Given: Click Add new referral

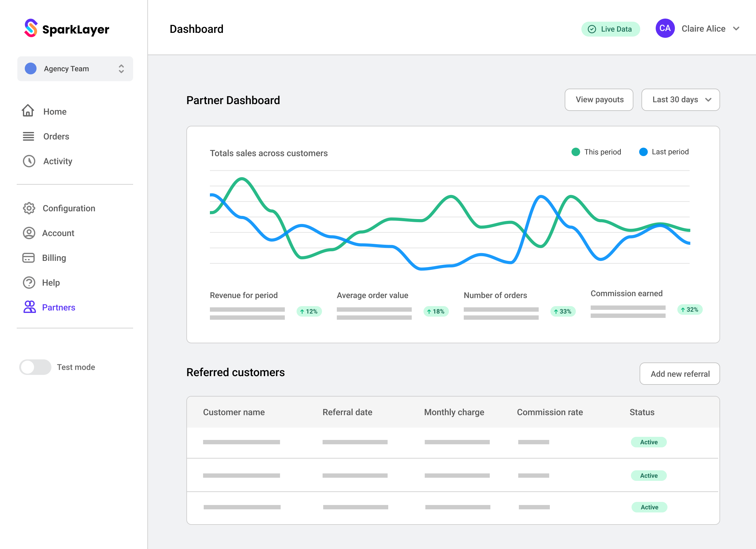Looking at the screenshot, I should 680,374.
